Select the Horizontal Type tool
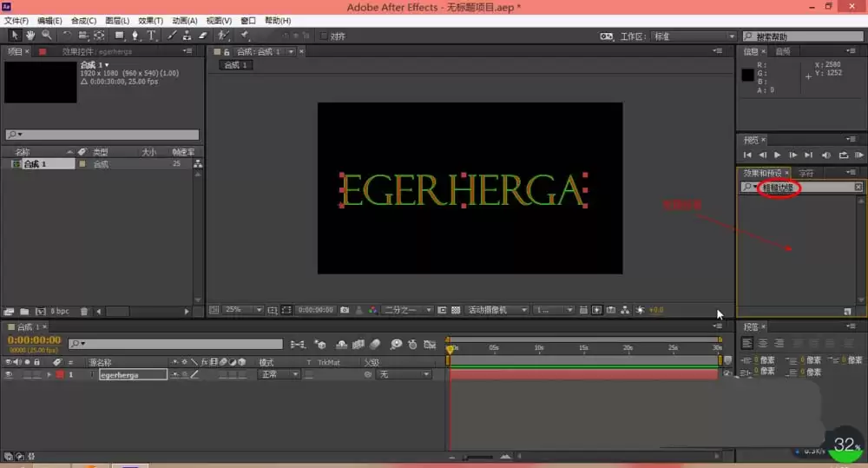This screenshot has width=868, height=468. (150, 36)
